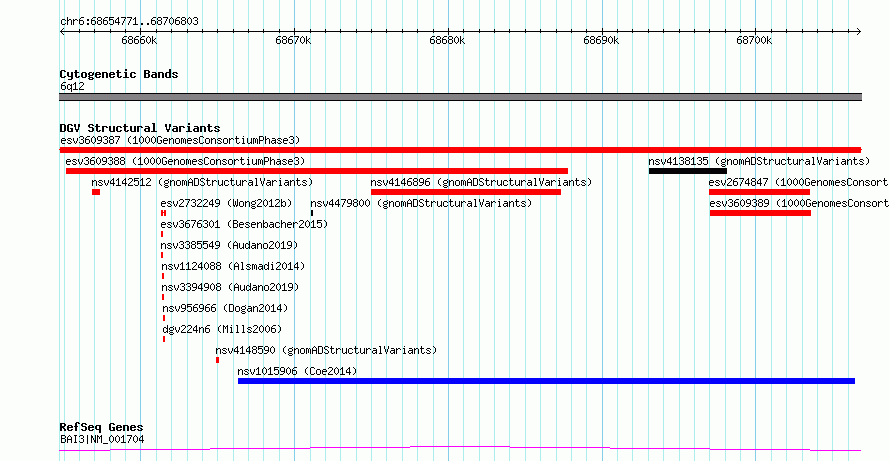Click the blue nsv1015906 variant bar
Screen dimensions: 890x461
[x=546, y=381]
